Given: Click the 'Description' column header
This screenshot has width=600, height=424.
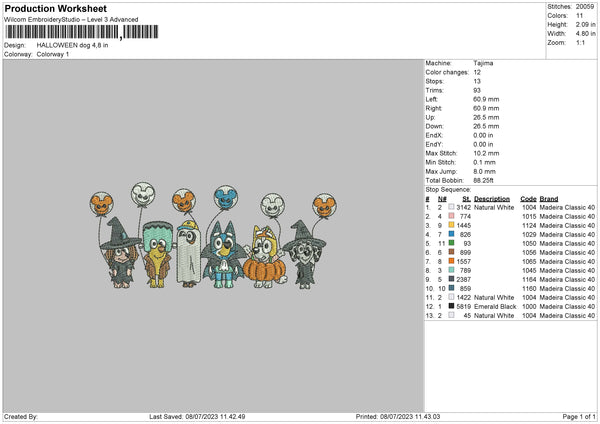Looking at the screenshot, I should (492, 199).
